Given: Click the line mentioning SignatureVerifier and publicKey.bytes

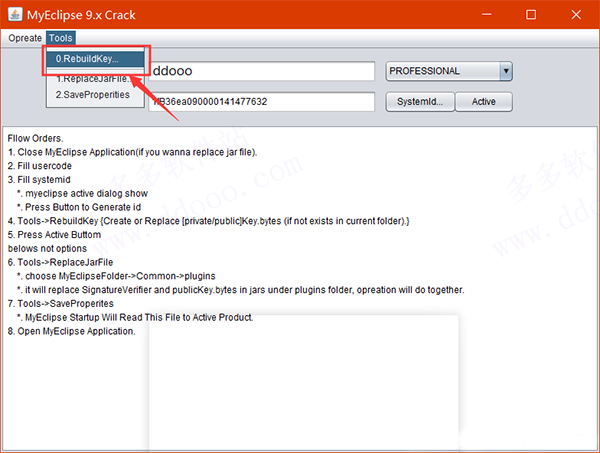Looking at the screenshot, I should (x=240, y=290).
